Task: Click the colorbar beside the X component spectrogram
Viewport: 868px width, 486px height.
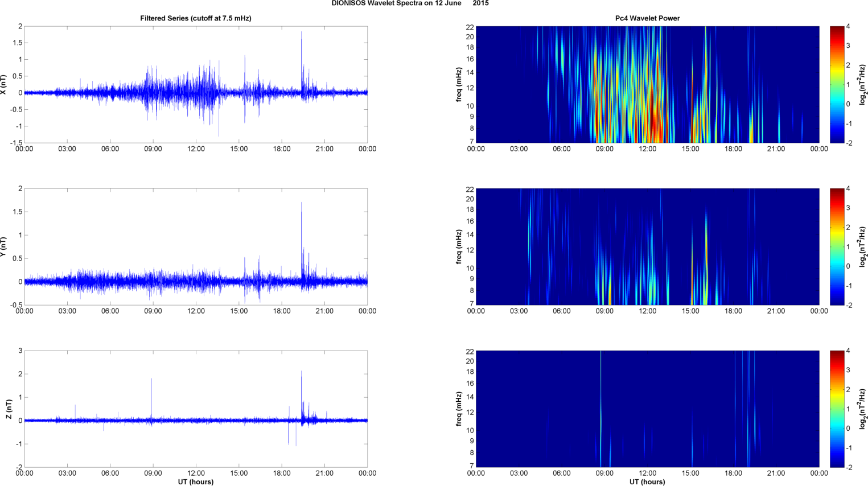Action: click(837, 84)
